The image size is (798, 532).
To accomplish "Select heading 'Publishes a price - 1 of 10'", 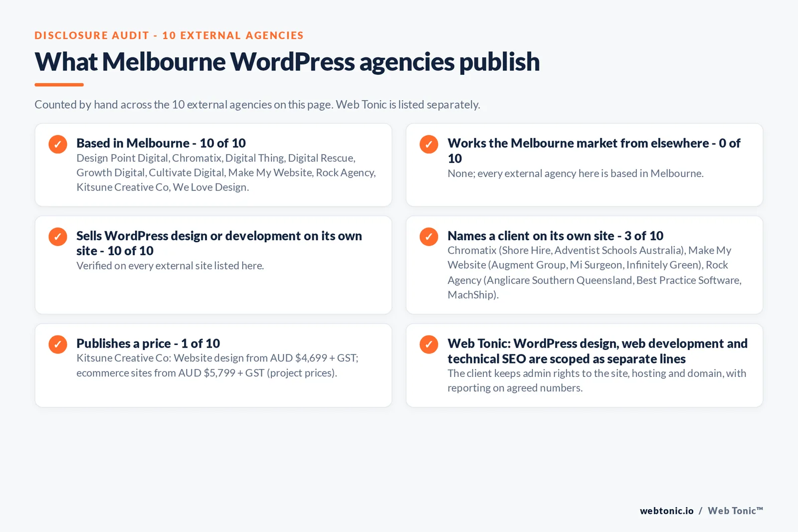I will [x=148, y=344].
